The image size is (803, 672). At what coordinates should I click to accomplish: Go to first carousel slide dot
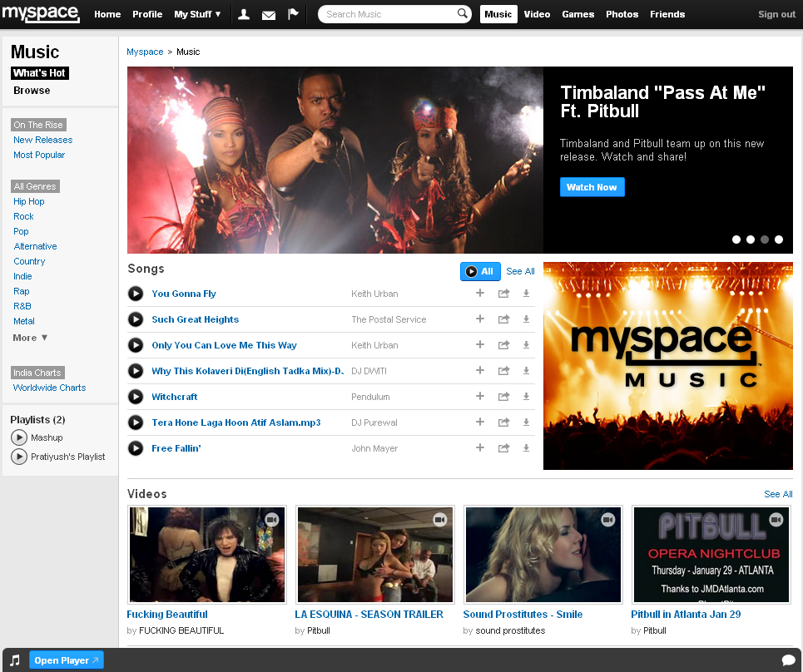[736, 240]
